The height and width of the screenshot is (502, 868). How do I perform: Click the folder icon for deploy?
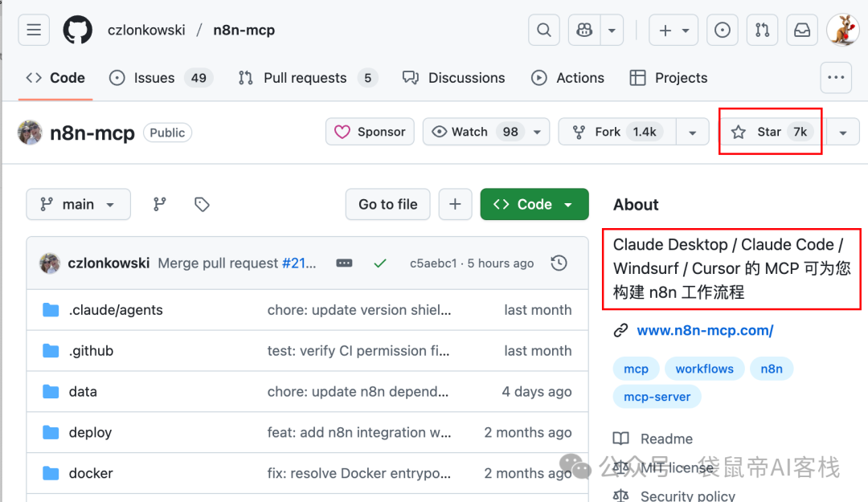pos(51,433)
